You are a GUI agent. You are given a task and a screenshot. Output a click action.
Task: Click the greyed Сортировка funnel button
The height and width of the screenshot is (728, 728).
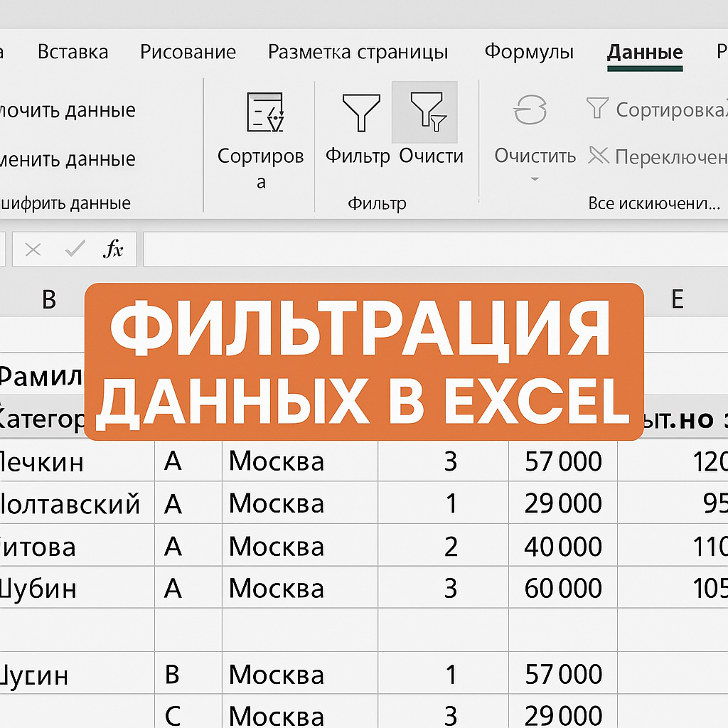[655, 109]
